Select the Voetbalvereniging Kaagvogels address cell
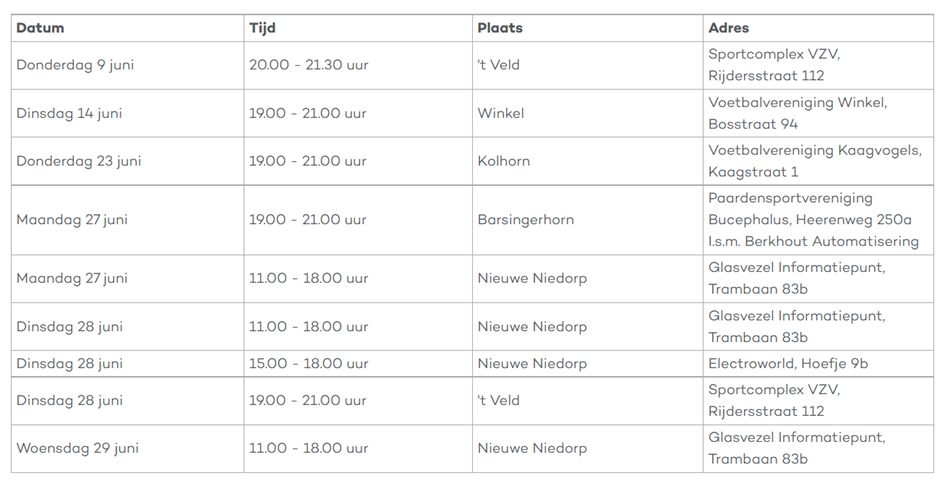 click(814, 161)
